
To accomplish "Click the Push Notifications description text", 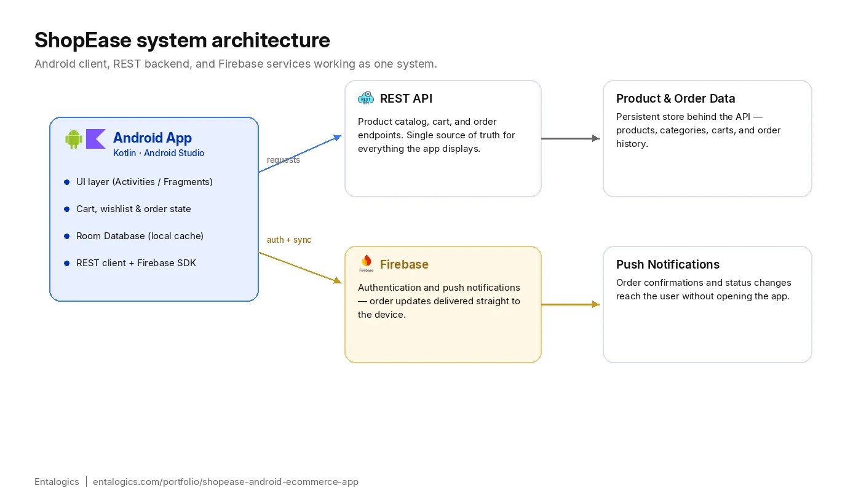I will tap(704, 289).
